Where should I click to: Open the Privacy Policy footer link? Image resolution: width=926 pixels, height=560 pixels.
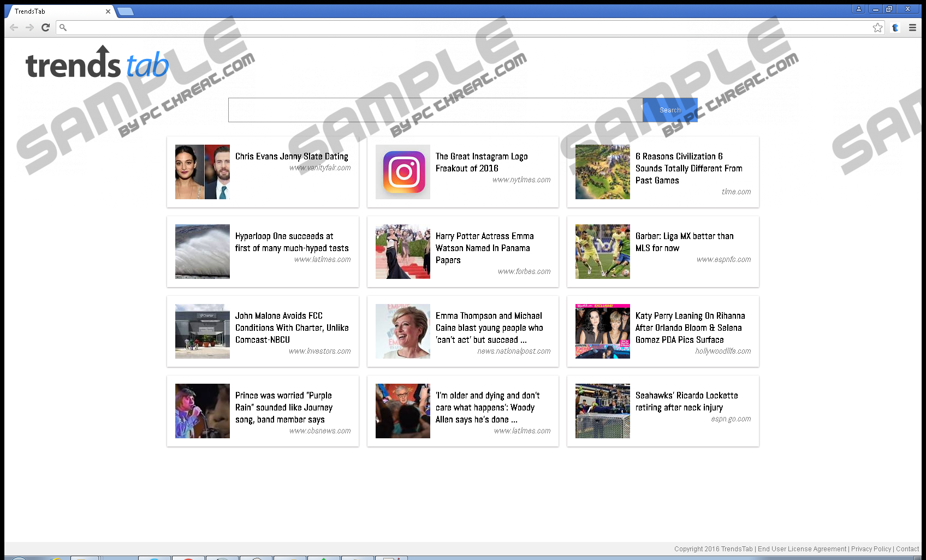(x=871, y=549)
